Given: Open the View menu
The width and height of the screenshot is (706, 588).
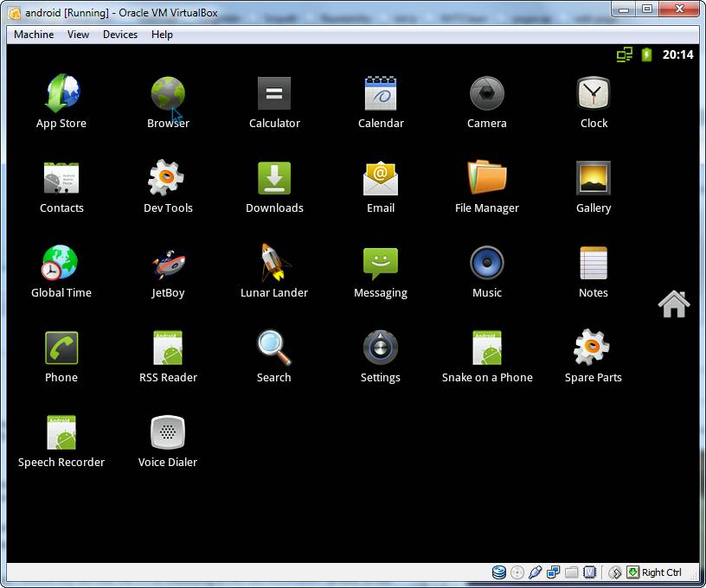Looking at the screenshot, I should (79, 35).
